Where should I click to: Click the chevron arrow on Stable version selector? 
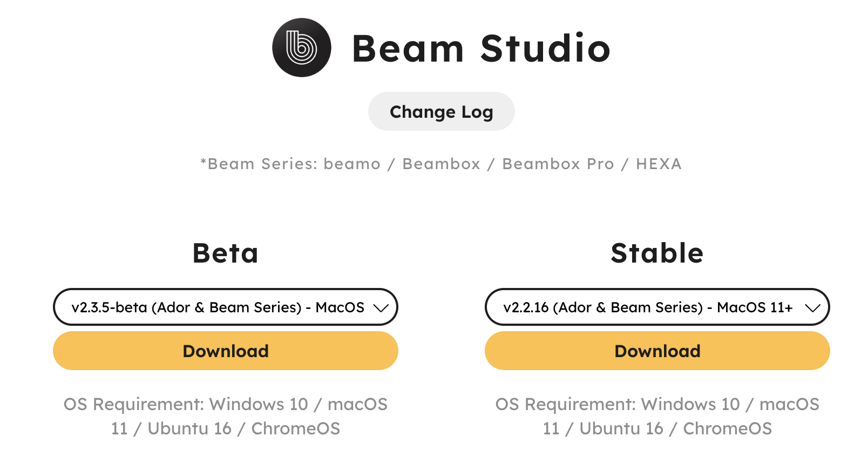tap(812, 307)
